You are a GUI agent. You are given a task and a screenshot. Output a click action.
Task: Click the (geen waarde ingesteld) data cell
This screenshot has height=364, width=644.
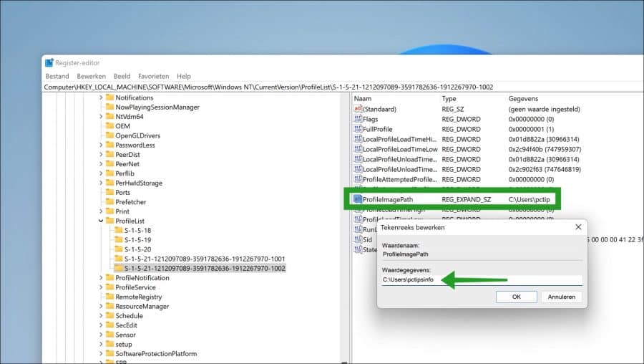point(545,109)
